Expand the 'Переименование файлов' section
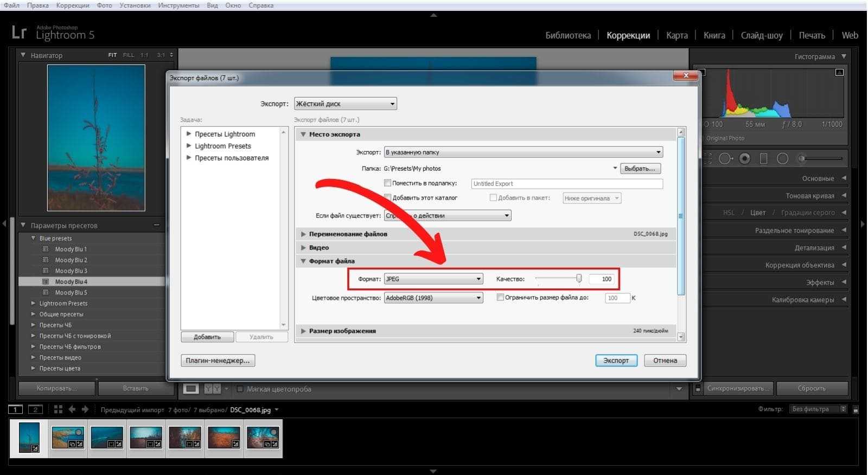This screenshot has width=868, height=475. 348,234
